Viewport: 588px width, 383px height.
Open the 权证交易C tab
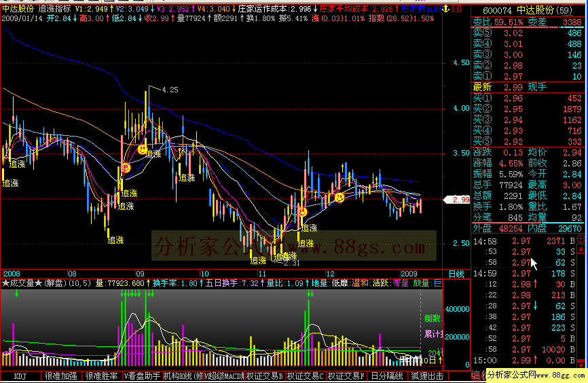tap(306, 376)
